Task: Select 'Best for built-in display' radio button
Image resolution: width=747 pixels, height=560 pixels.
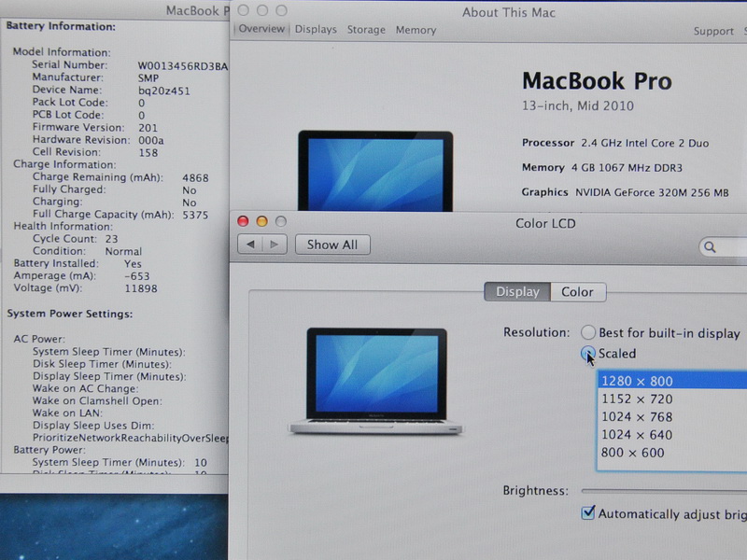Action: click(x=588, y=332)
